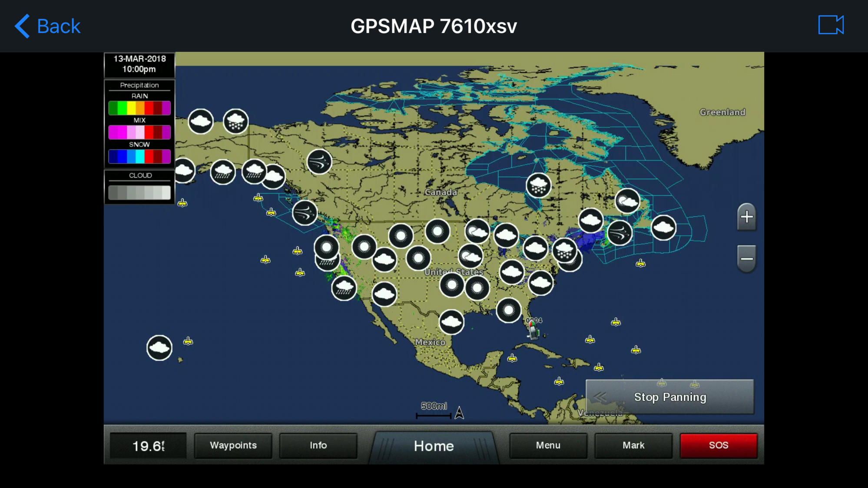Select the cloud icon over Quebec

pos(590,221)
